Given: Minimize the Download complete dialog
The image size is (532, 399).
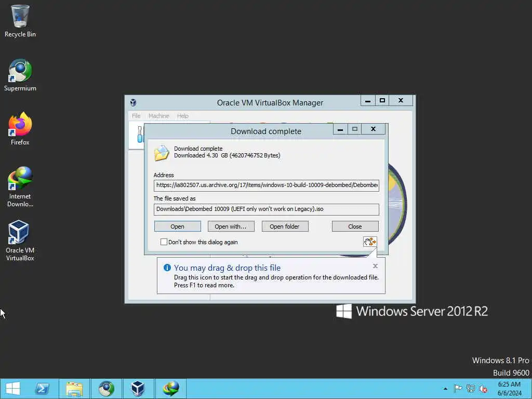Looking at the screenshot, I should (340, 129).
